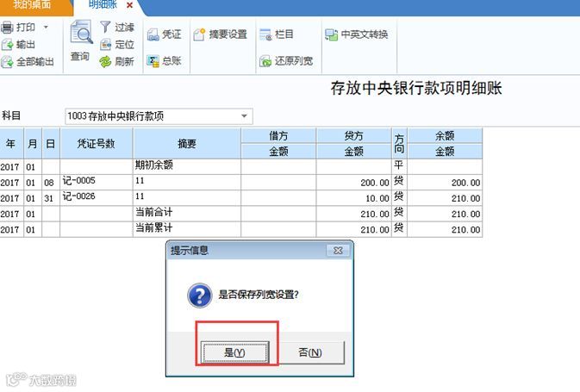Click the 凭证号数 column header
The height and width of the screenshot is (392, 580).
tap(97, 144)
